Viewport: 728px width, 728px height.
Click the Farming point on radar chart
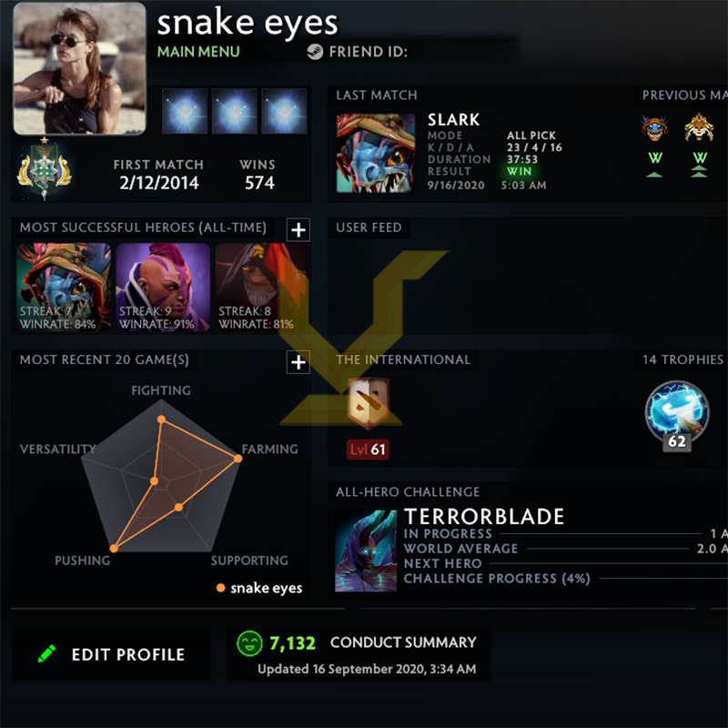pyautogui.click(x=238, y=459)
